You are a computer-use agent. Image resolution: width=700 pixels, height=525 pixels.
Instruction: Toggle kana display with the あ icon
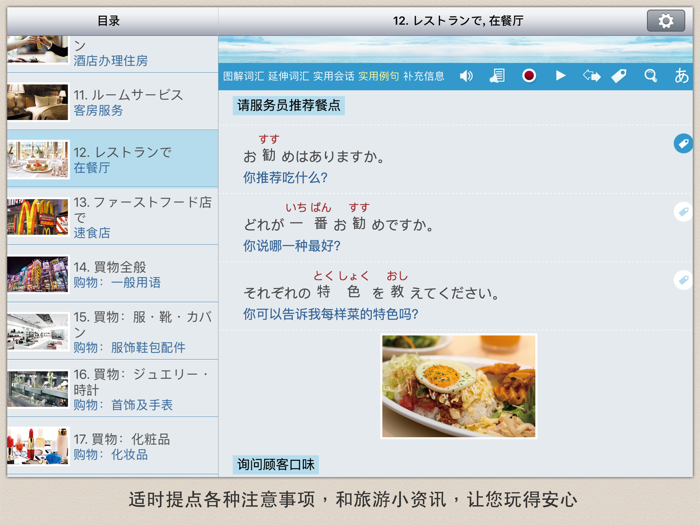(681, 76)
